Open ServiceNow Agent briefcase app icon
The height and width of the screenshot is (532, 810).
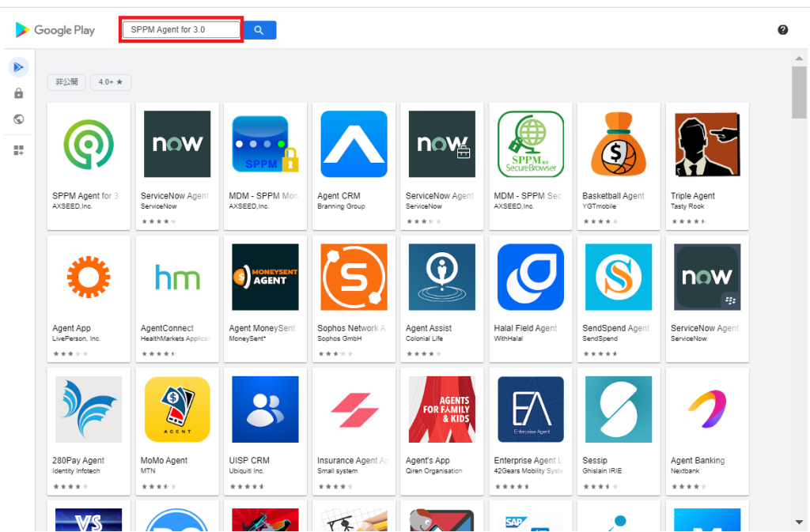441,144
